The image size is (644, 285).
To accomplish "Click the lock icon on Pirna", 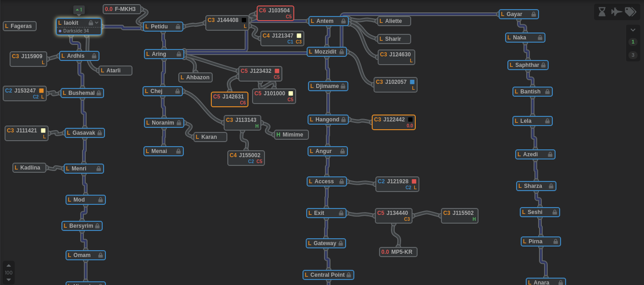I will point(556,241).
